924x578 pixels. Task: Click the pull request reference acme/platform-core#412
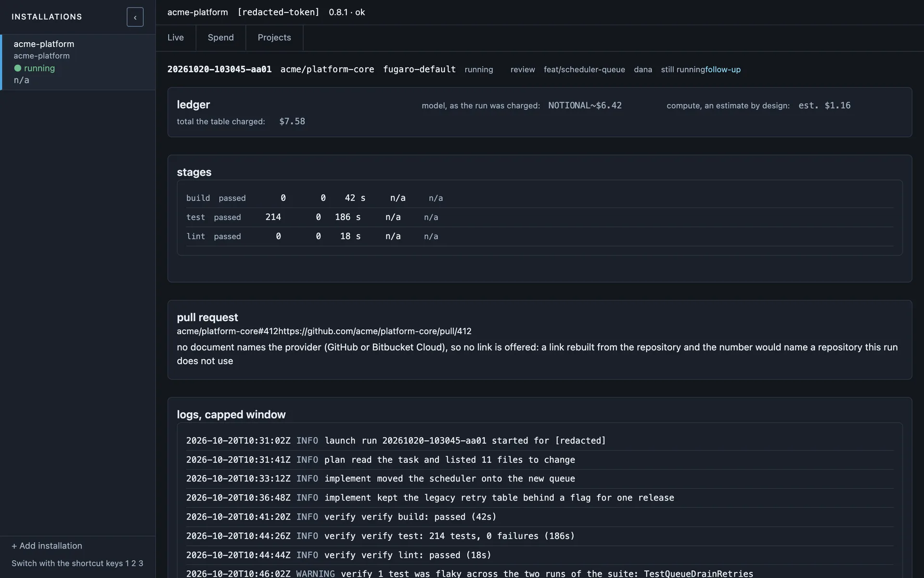pyautogui.click(x=228, y=331)
